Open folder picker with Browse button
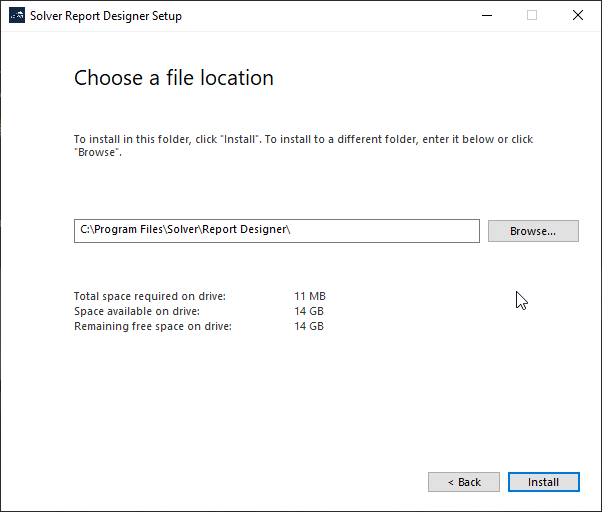Screen dimensions: 602x512 coord(533,231)
